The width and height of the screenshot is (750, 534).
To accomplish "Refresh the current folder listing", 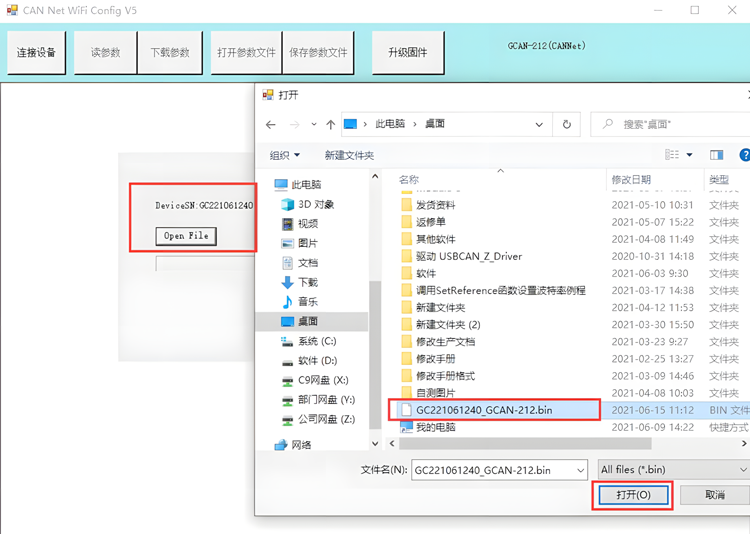I will coord(567,124).
